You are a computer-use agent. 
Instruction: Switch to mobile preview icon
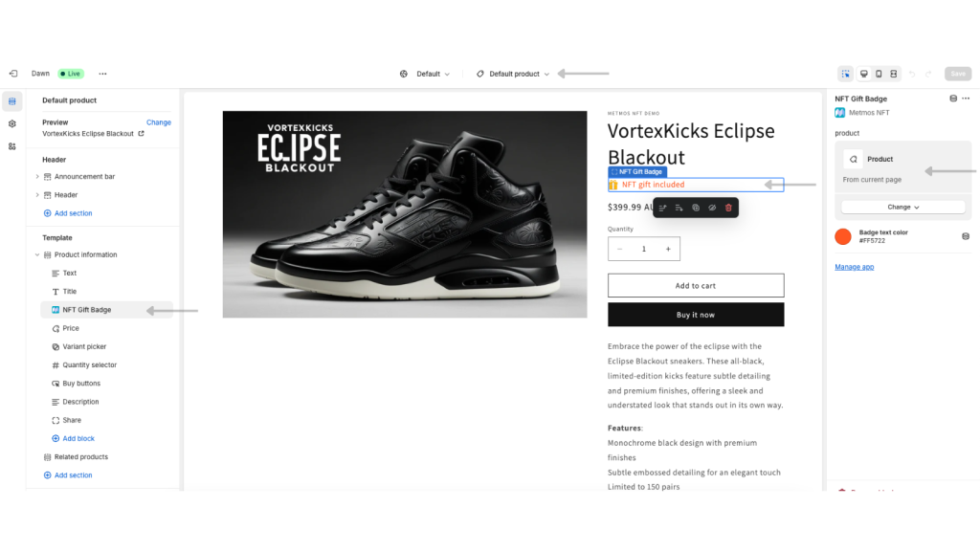point(879,74)
